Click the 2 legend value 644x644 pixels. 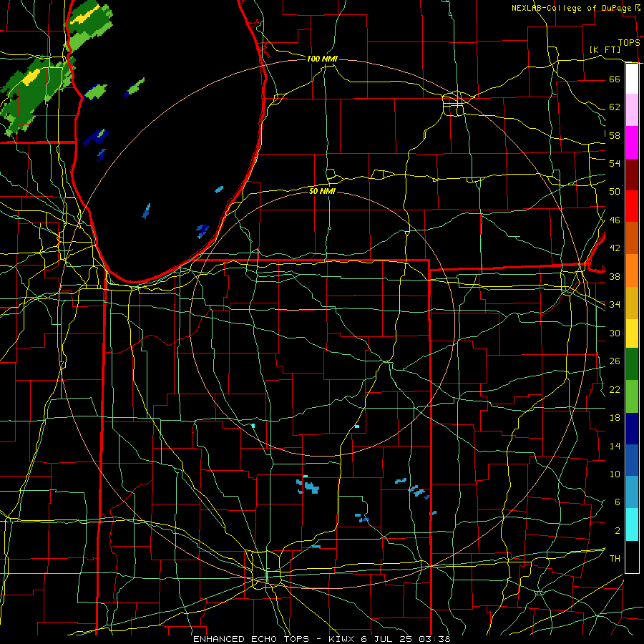click(618, 531)
